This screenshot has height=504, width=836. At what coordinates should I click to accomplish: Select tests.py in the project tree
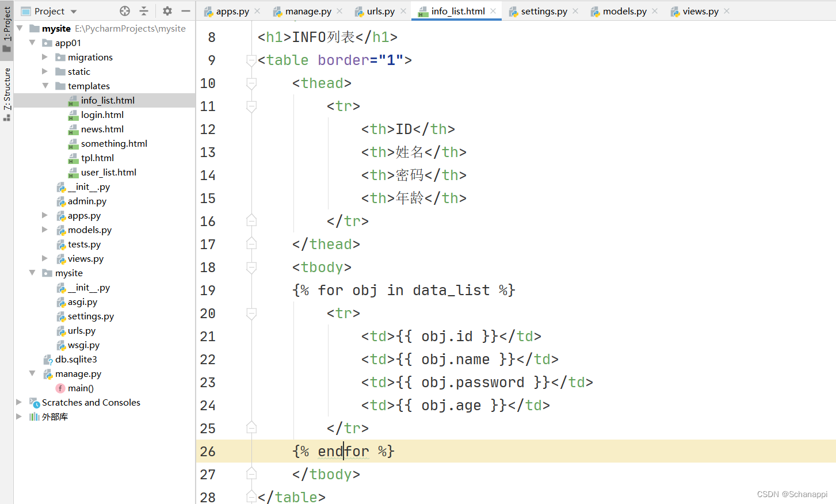[84, 244]
